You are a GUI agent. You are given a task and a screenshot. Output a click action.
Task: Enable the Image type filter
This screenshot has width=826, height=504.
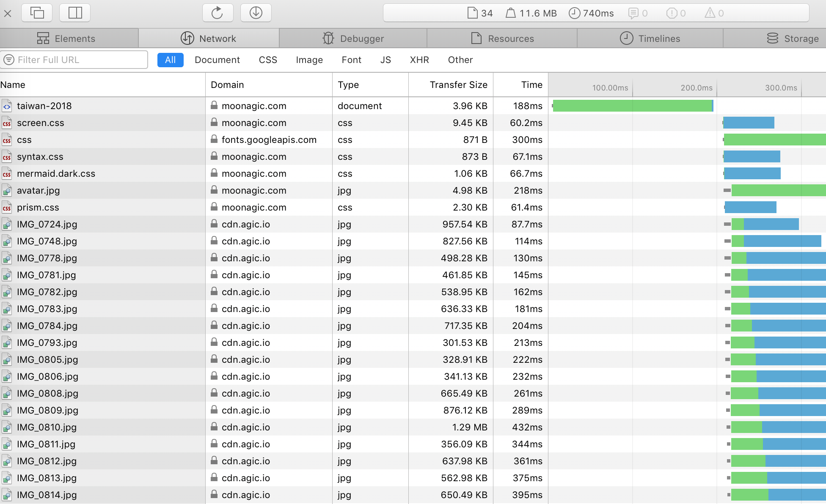[309, 60]
